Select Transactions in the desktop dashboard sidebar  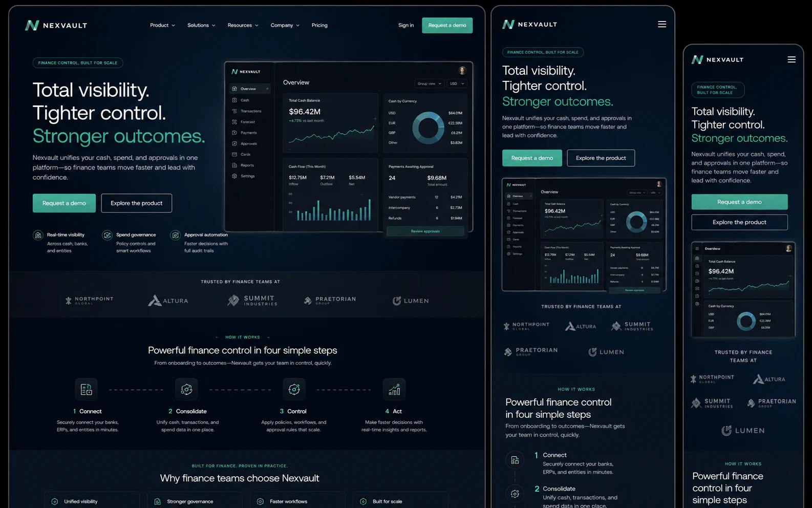(249, 111)
